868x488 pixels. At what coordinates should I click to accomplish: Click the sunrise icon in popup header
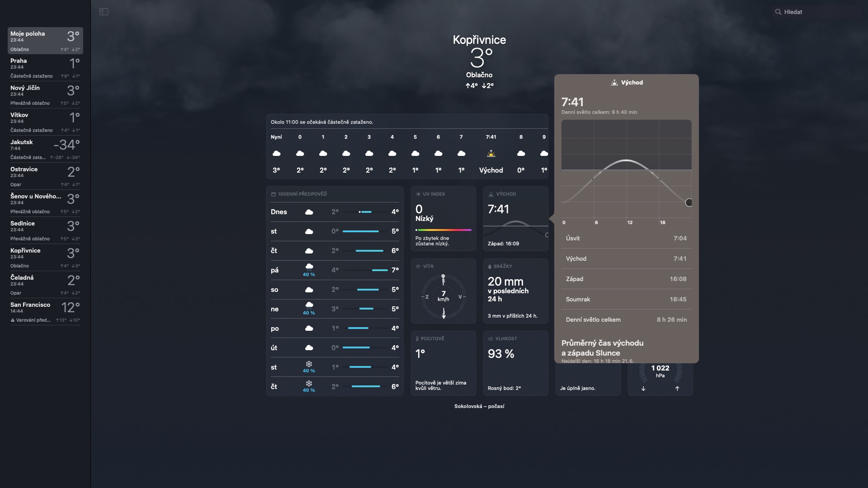(x=614, y=83)
